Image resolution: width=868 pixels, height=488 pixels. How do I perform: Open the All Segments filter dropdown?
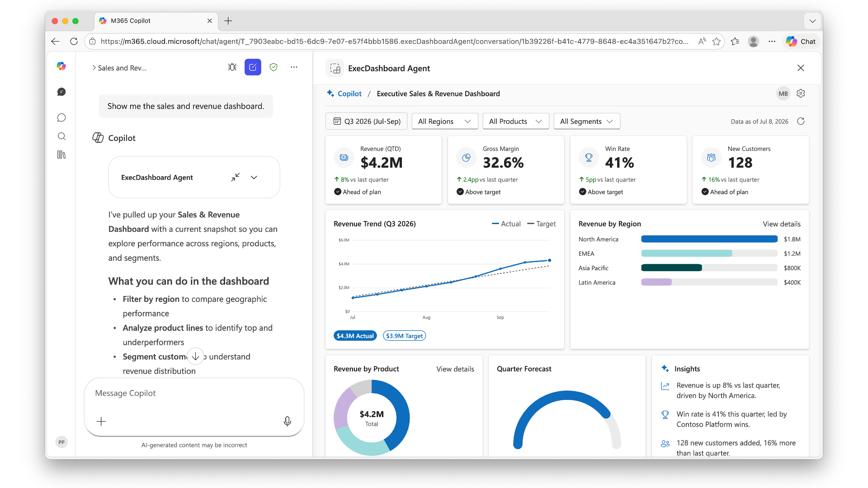[x=587, y=121]
